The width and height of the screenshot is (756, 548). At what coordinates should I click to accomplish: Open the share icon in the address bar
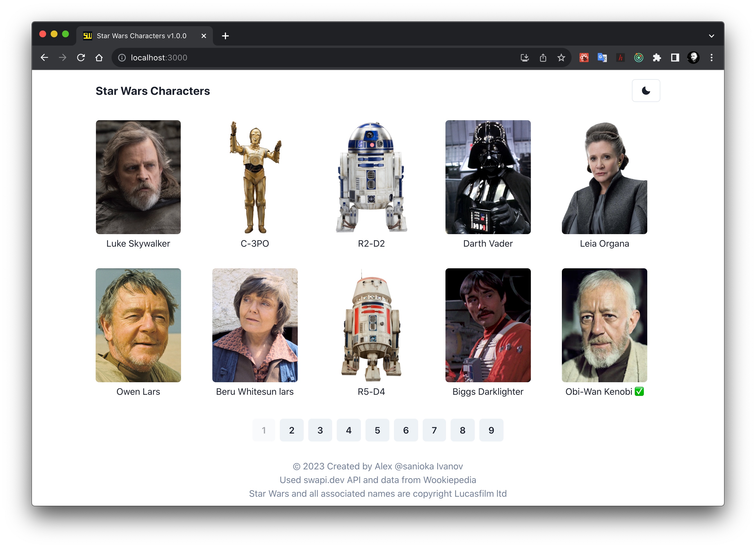[543, 58]
